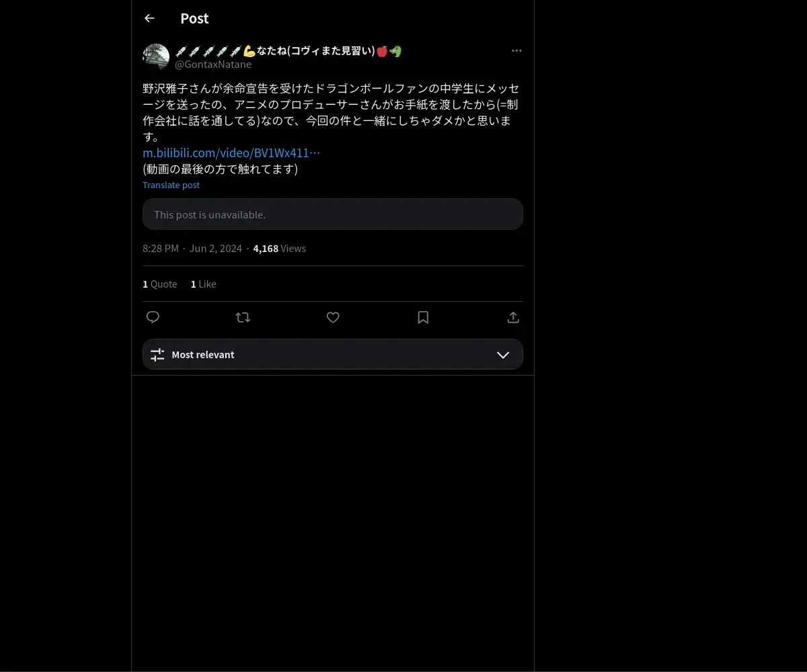Click the author's display name with syringe emojis

[289, 51]
